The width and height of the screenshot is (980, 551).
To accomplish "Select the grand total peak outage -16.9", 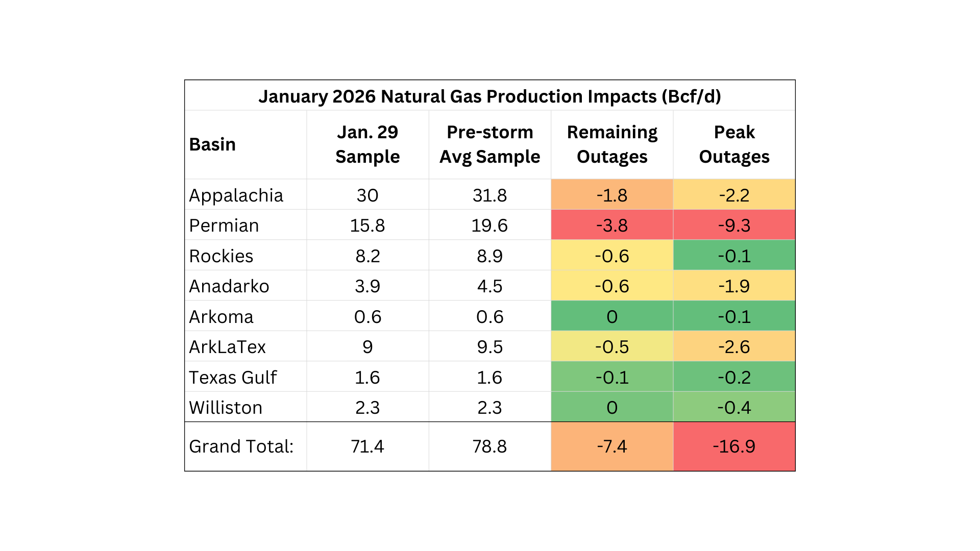I will coord(734,446).
